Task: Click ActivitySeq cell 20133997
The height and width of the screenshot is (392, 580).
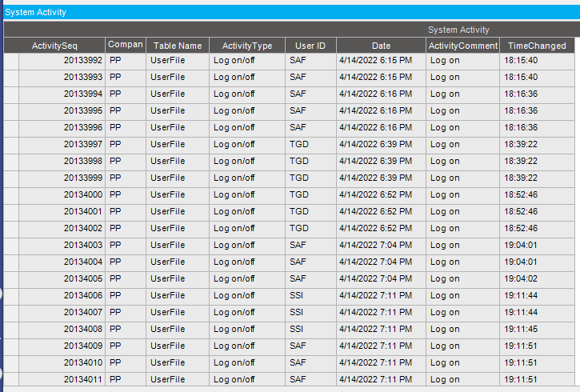Action: click(x=62, y=145)
